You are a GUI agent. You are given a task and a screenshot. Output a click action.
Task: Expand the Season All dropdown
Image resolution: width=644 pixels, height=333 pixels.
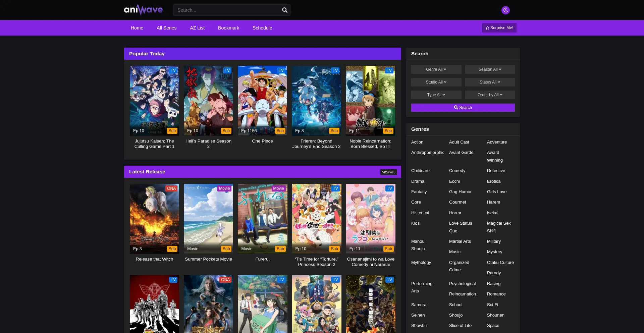coord(490,69)
